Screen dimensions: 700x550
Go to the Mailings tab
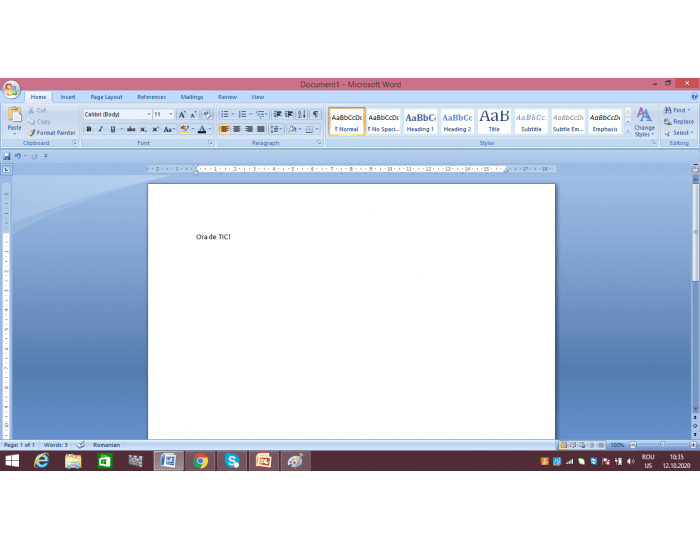pos(192,97)
